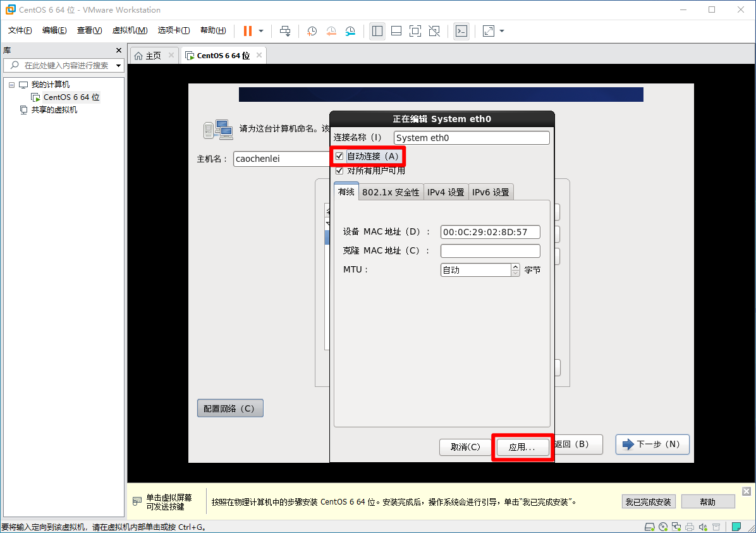Switch to the IPv4 设置 tab
756x533 pixels.
point(446,192)
